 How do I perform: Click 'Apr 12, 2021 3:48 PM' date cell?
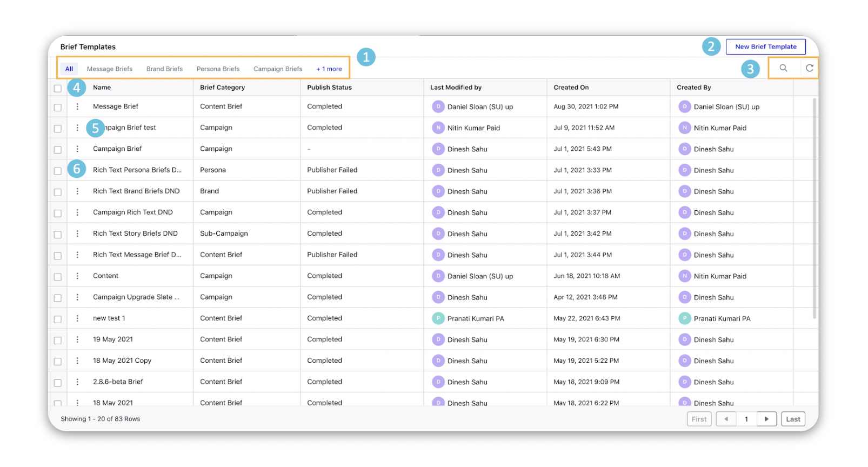pyautogui.click(x=585, y=297)
